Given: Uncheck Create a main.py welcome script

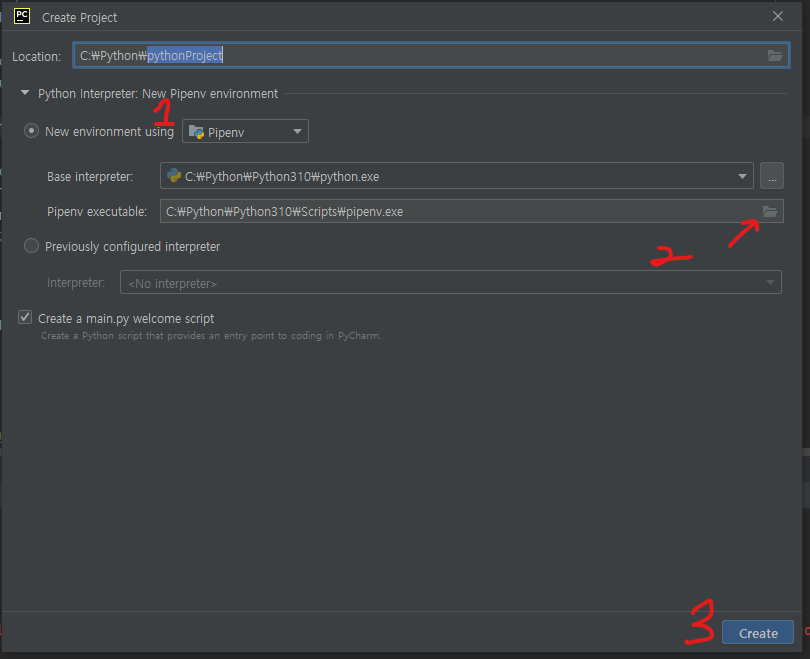Looking at the screenshot, I should coord(25,317).
